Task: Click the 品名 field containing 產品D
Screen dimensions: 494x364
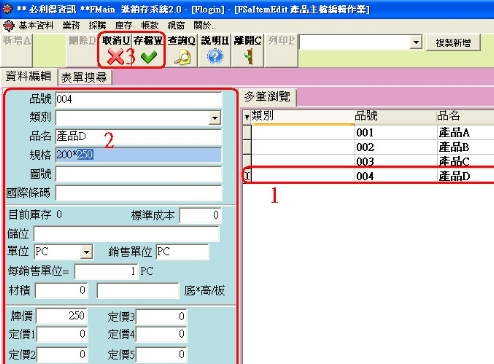Action: click(138, 136)
